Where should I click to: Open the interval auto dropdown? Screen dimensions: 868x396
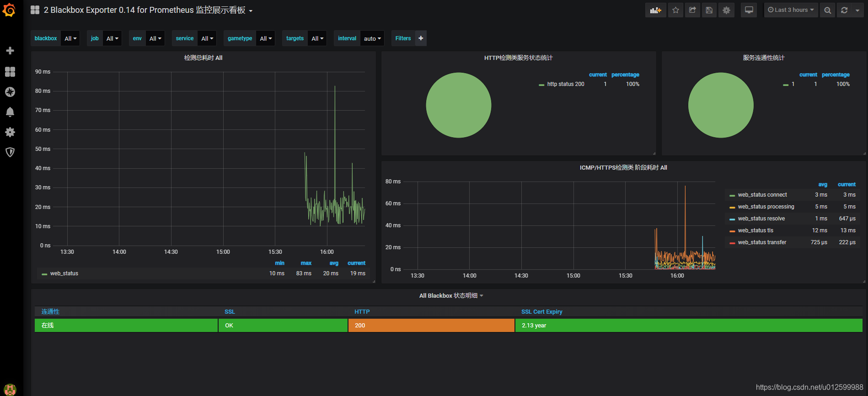point(372,38)
